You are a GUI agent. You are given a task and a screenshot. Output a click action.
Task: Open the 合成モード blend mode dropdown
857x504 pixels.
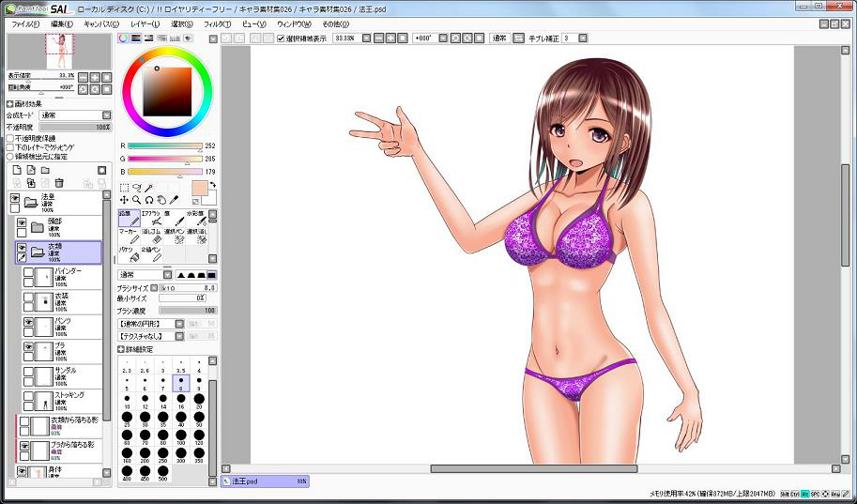click(74, 115)
